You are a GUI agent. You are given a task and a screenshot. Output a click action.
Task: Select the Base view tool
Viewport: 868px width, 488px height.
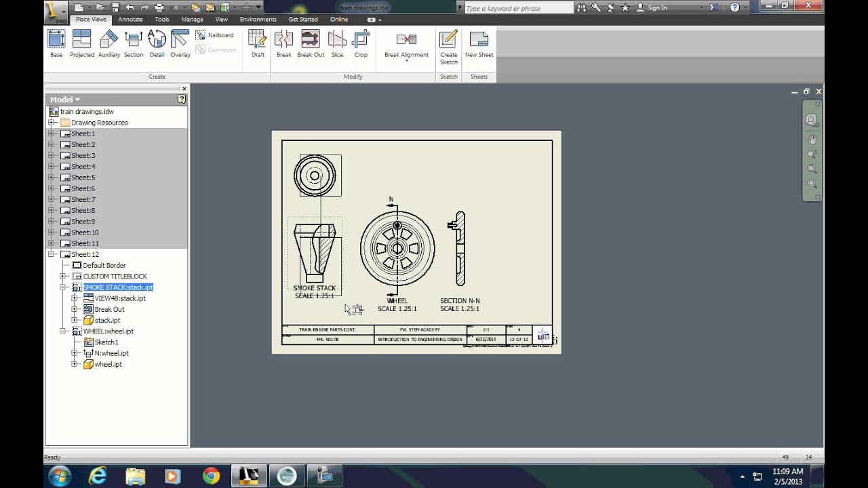click(x=56, y=44)
